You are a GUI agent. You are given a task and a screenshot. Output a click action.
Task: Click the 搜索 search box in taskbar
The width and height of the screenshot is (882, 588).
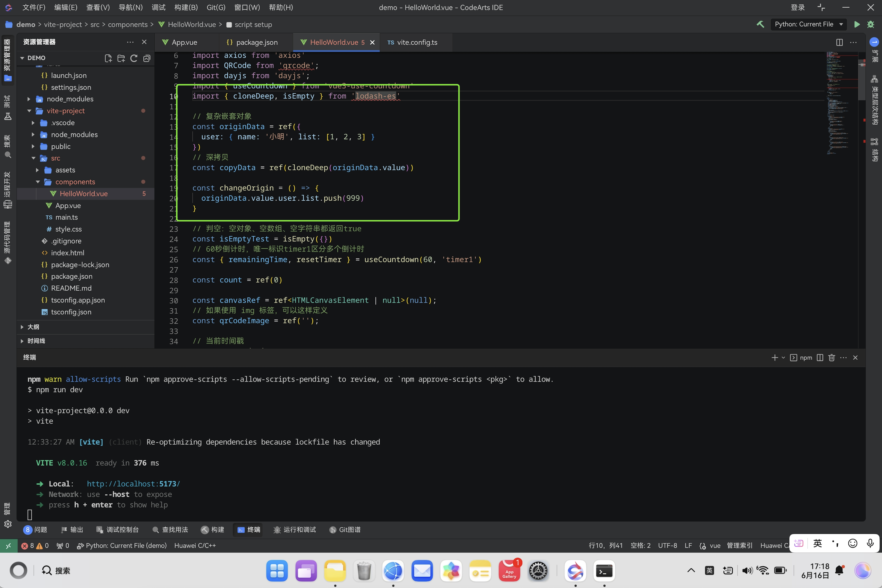point(56,571)
